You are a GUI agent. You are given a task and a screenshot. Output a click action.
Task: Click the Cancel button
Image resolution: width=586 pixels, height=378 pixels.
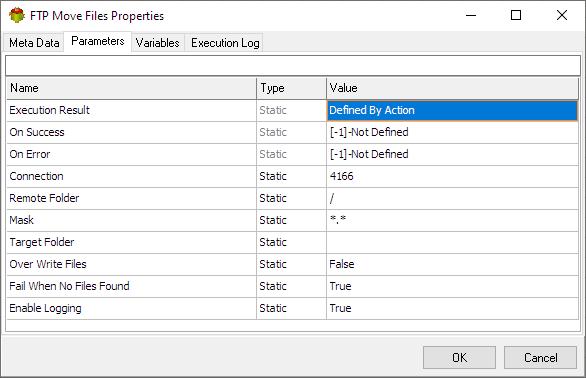pyautogui.click(x=540, y=358)
